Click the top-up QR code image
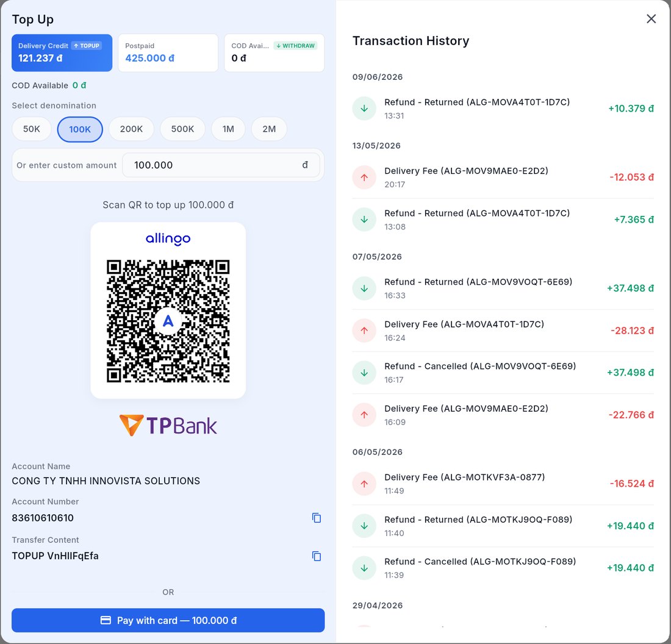The width and height of the screenshot is (671, 644). pos(168,321)
